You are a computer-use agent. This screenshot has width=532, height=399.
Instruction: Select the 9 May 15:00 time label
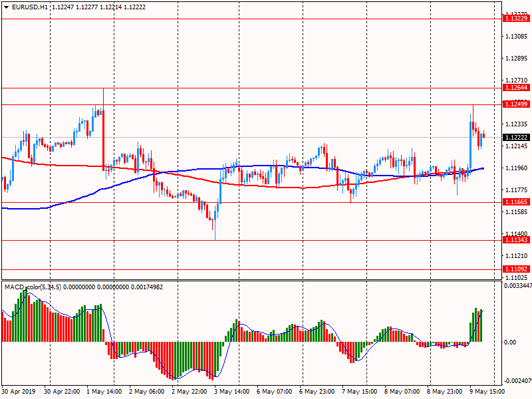coord(487,392)
